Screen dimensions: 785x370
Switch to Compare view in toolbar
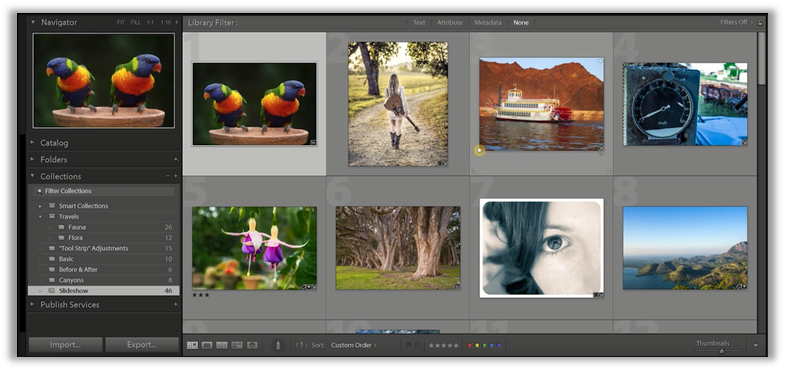222,345
